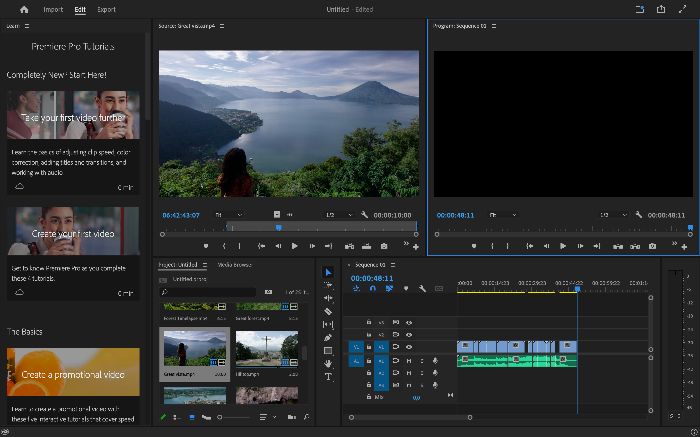This screenshot has height=437, width=700.
Task: Open Source monitor playback resolution dropdown
Action: click(x=339, y=215)
